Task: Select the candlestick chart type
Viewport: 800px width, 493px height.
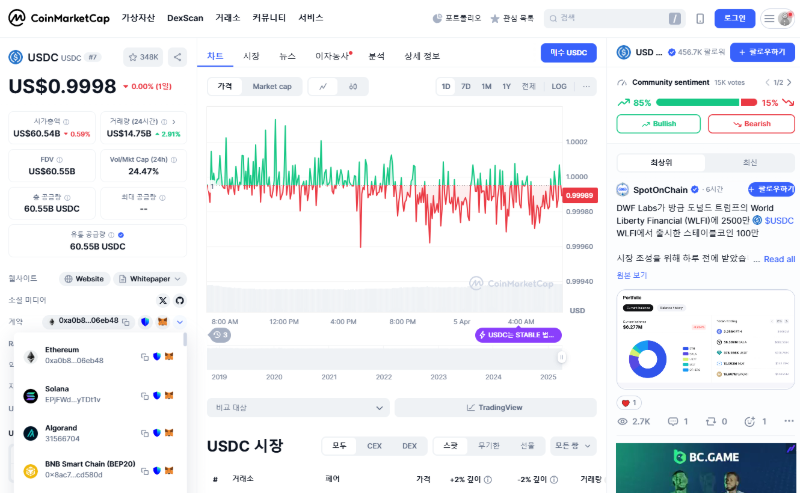Action: [x=353, y=87]
